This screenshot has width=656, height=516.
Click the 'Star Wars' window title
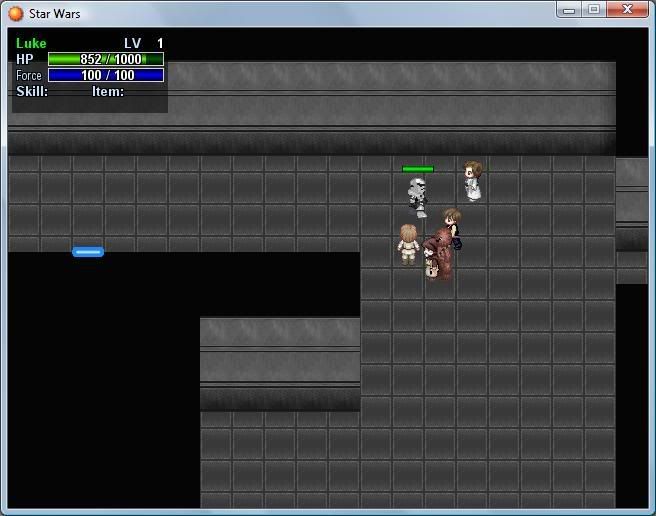coord(54,13)
